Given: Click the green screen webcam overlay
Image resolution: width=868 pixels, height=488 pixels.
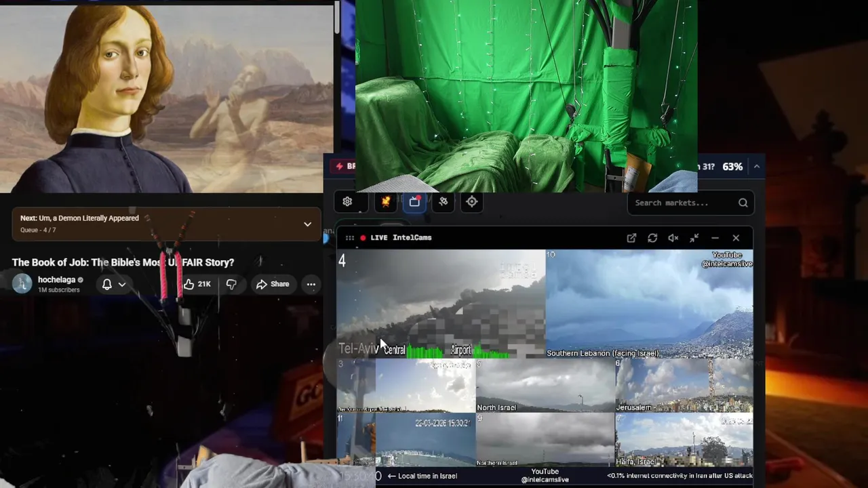Looking at the screenshot, I should coord(526,96).
